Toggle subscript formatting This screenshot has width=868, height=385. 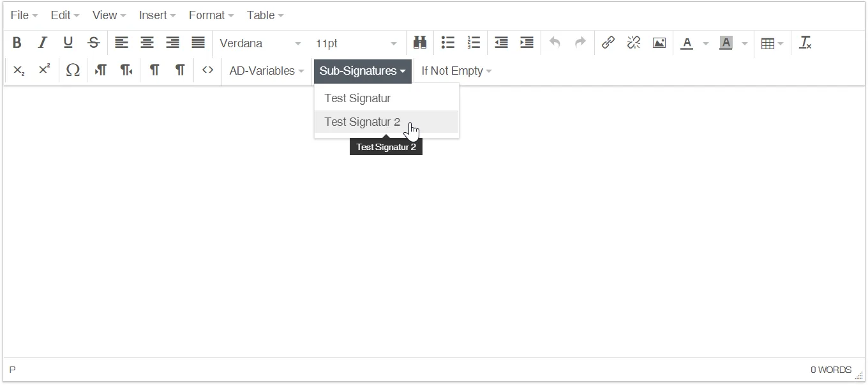coord(19,70)
